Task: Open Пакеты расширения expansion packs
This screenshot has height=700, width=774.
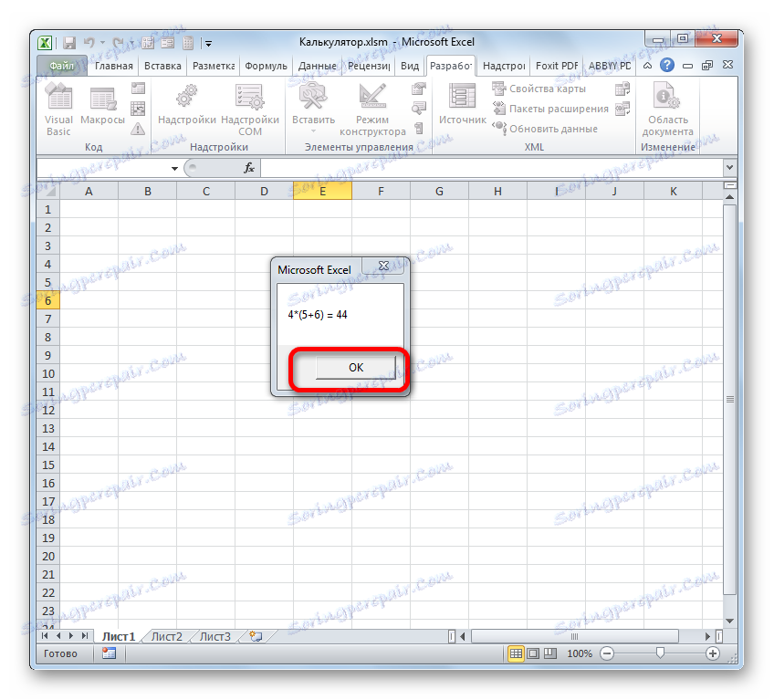Action: coord(550,109)
